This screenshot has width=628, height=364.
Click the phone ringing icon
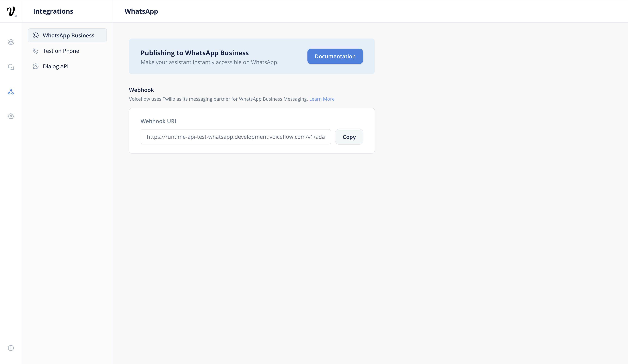36,51
